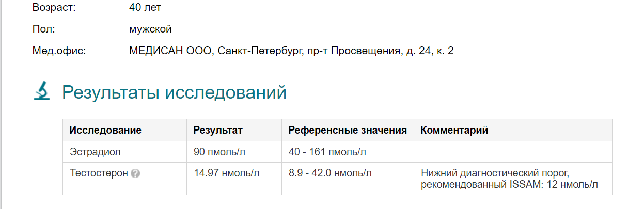Click the Возраст label
Image resolution: width=644 pixels, height=209 pixels.
pos(54,8)
